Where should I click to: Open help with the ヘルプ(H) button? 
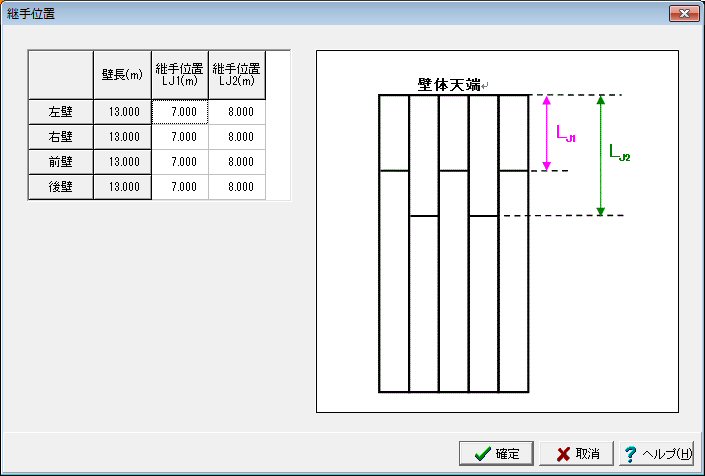pos(656,454)
